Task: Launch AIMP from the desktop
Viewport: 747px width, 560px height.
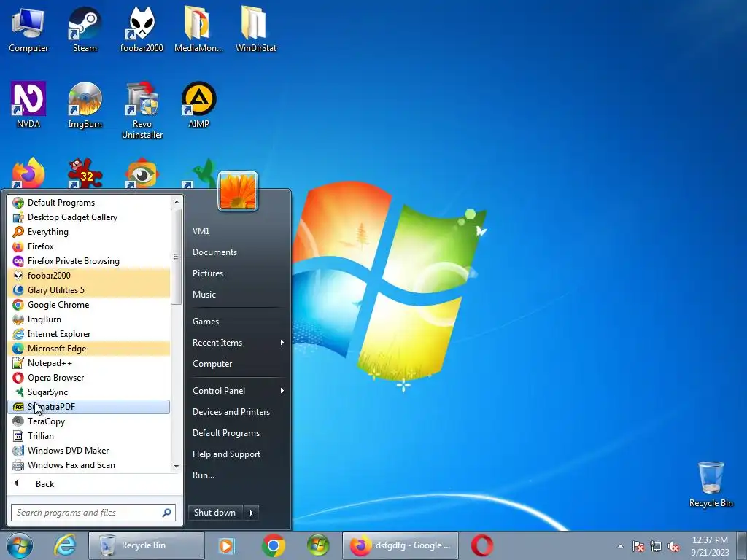Action: (198, 105)
